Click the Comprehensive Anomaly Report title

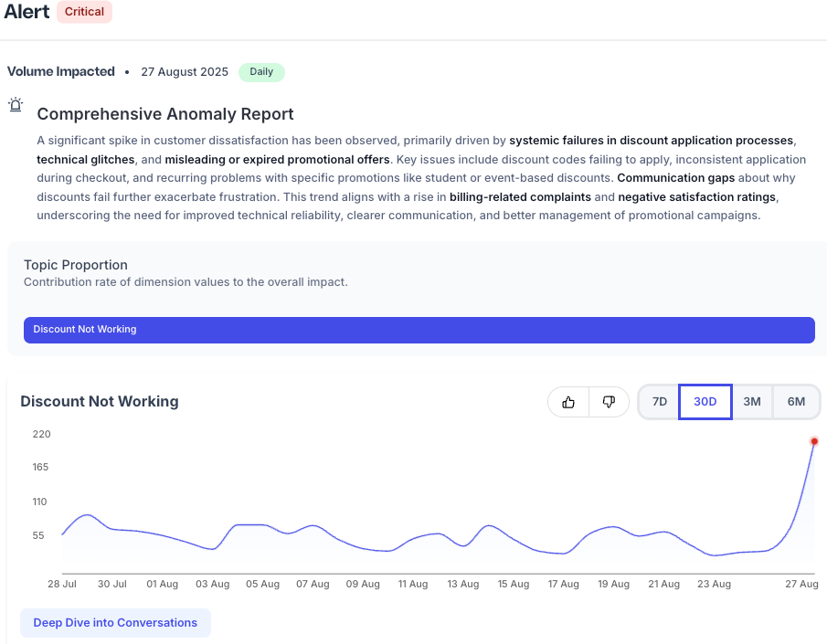point(164,114)
